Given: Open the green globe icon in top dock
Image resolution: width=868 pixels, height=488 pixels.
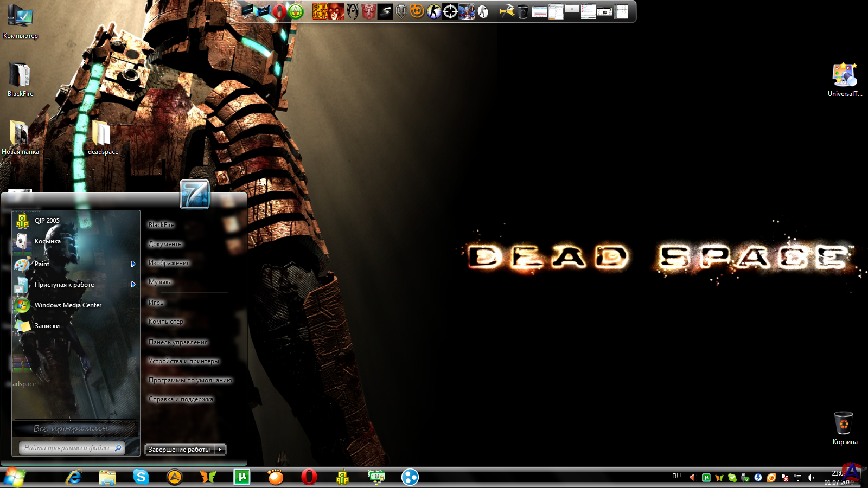Looking at the screenshot, I should 296,11.
